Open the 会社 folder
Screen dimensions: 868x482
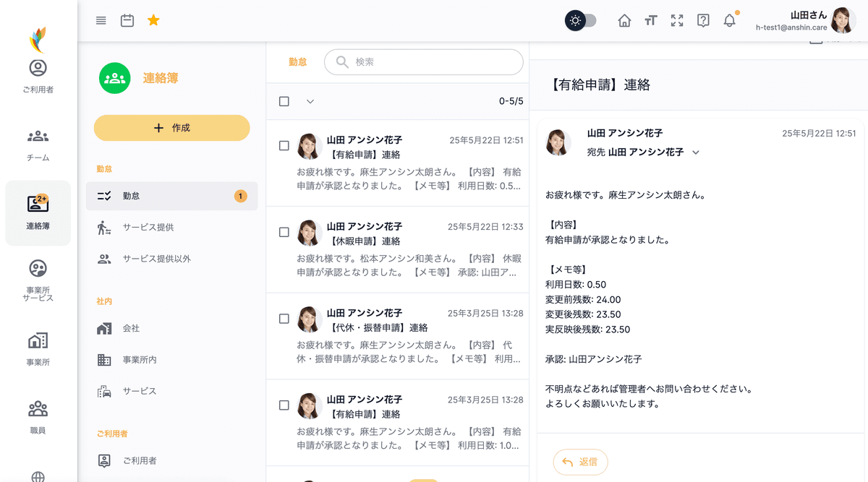(172, 328)
